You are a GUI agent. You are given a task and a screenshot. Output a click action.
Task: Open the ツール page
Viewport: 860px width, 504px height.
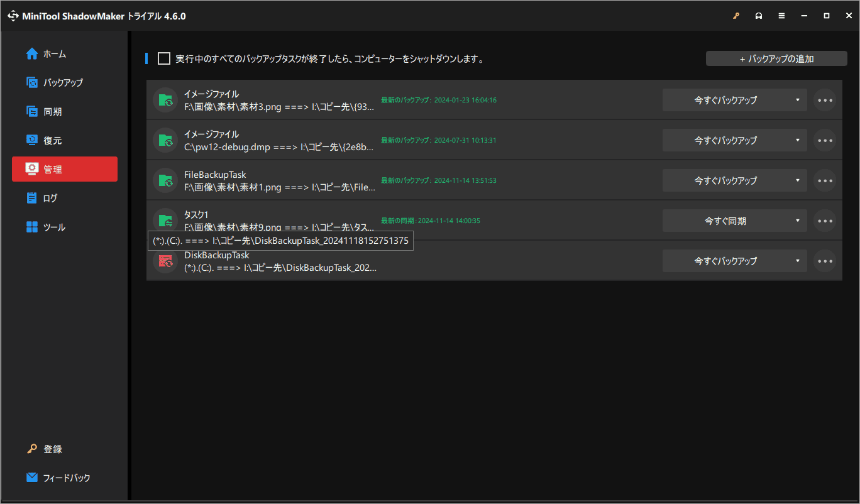65,227
